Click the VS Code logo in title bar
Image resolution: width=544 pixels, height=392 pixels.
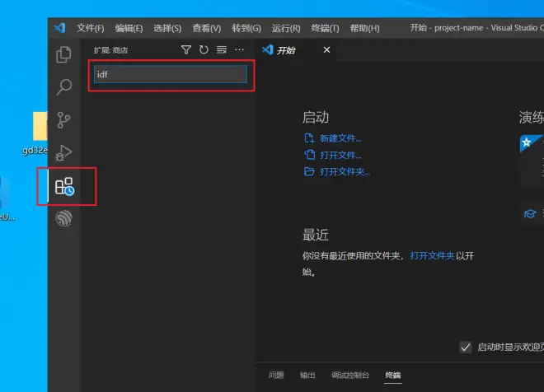[59, 28]
